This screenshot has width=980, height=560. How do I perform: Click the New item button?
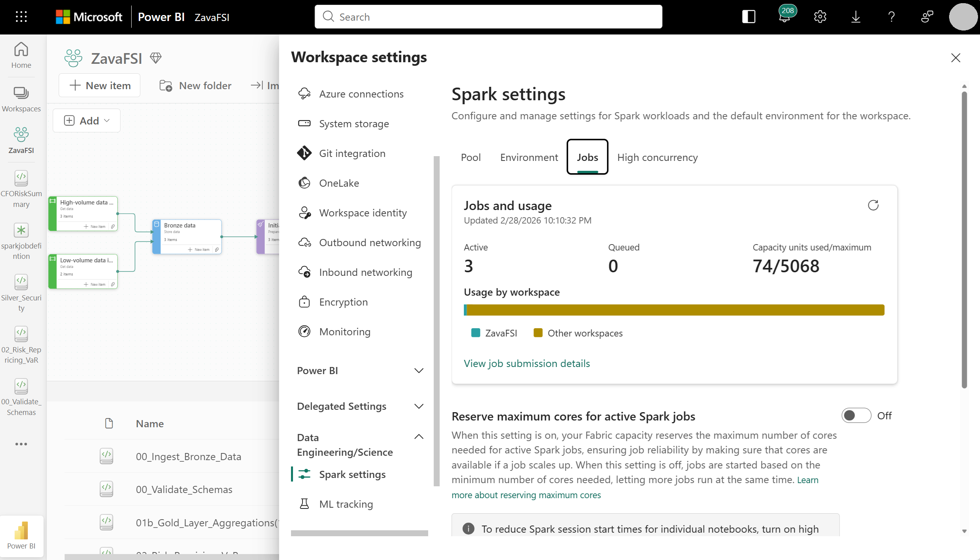(100, 85)
